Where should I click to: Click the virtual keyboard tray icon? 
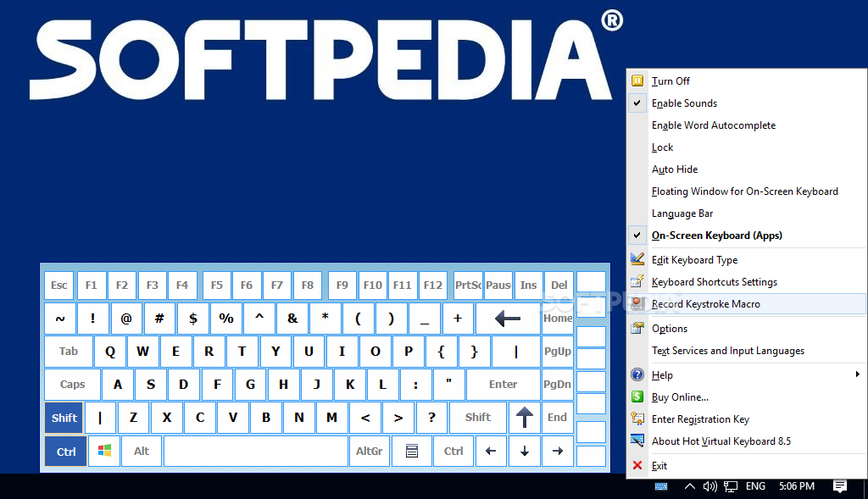click(x=661, y=486)
